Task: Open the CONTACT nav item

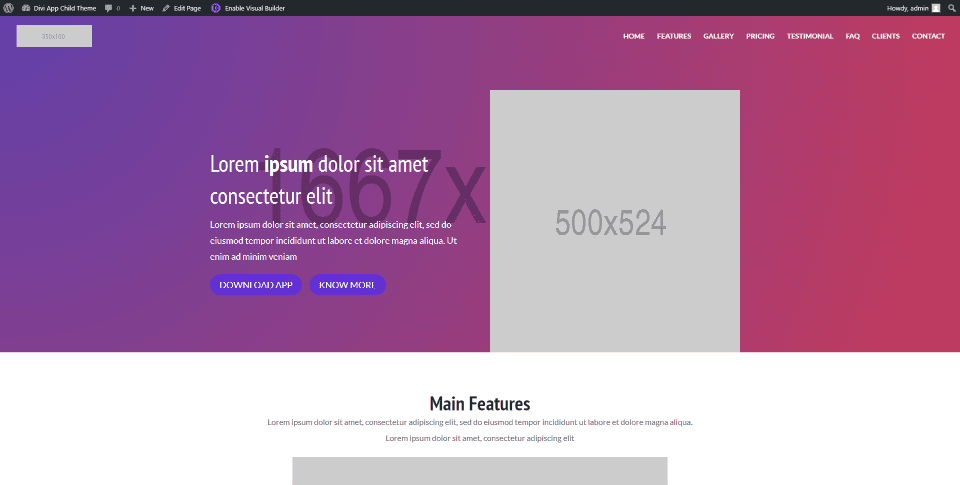Action: click(928, 36)
